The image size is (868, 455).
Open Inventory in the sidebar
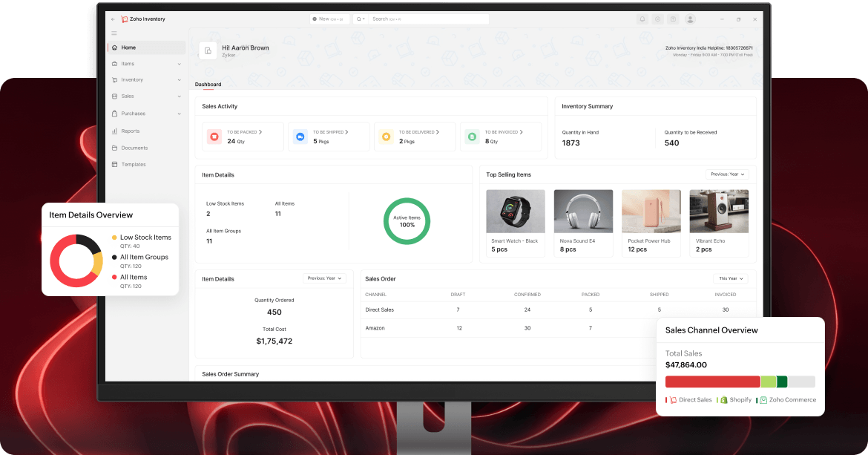147,79
